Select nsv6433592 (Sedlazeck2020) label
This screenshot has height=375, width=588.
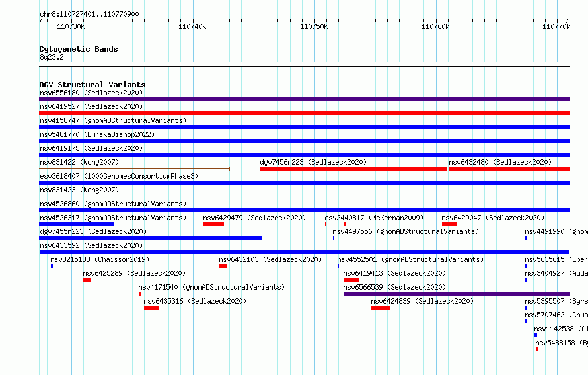91,245
